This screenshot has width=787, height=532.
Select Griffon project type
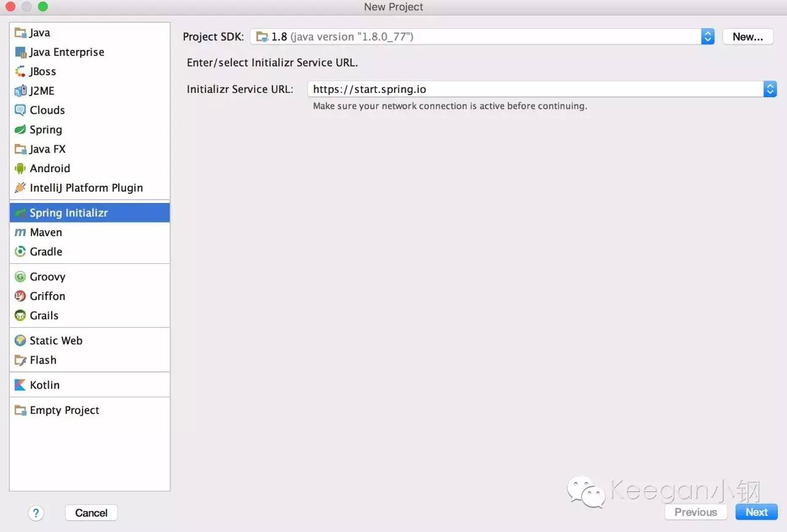click(x=47, y=296)
